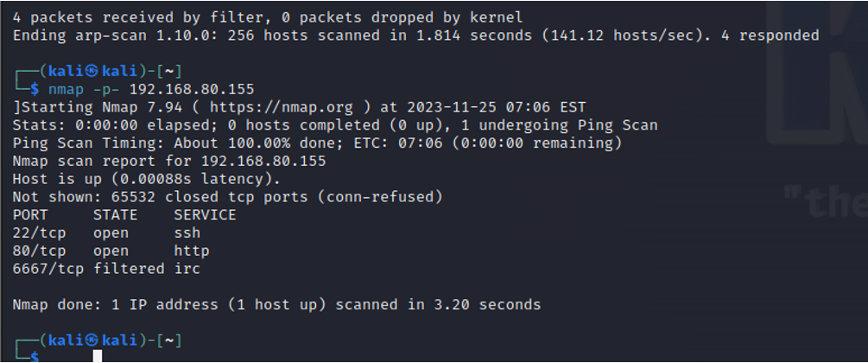Click the ssh service name
Image resolution: width=868 pixels, height=363 pixels.
(187, 232)
